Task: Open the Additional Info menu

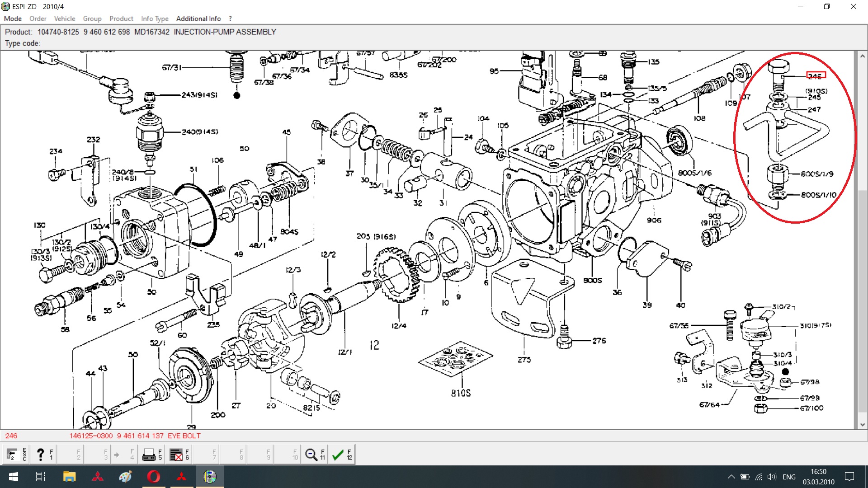Action: [198, 19]
